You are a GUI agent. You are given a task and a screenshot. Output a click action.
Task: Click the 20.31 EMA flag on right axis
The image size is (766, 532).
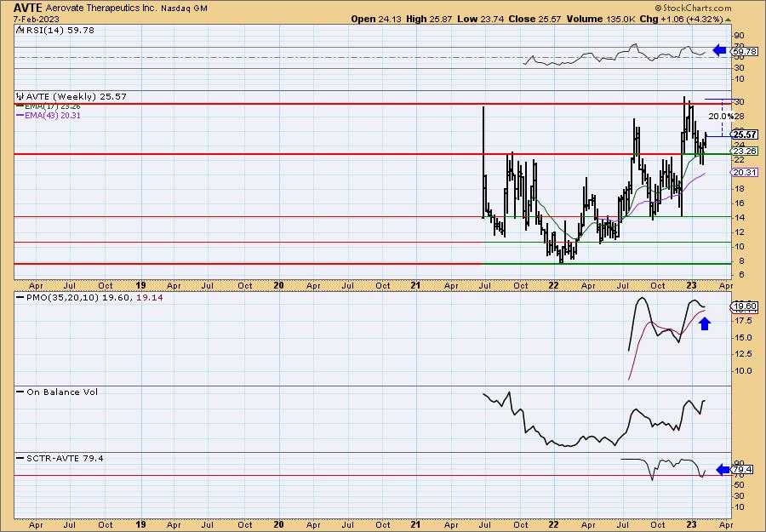click(745, 173)
